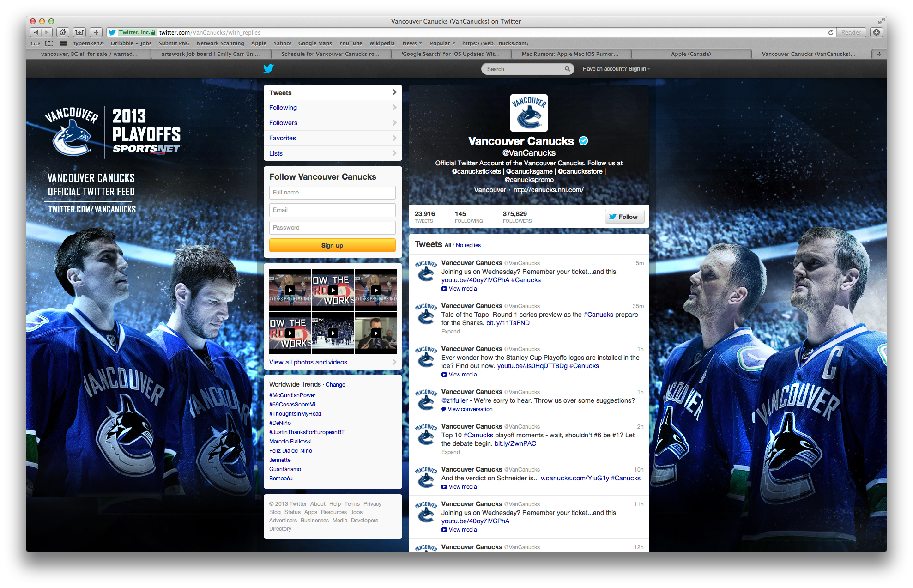
Task: Open the Safari downloads button
Action: pyautogui.click(x=877, y=32)
